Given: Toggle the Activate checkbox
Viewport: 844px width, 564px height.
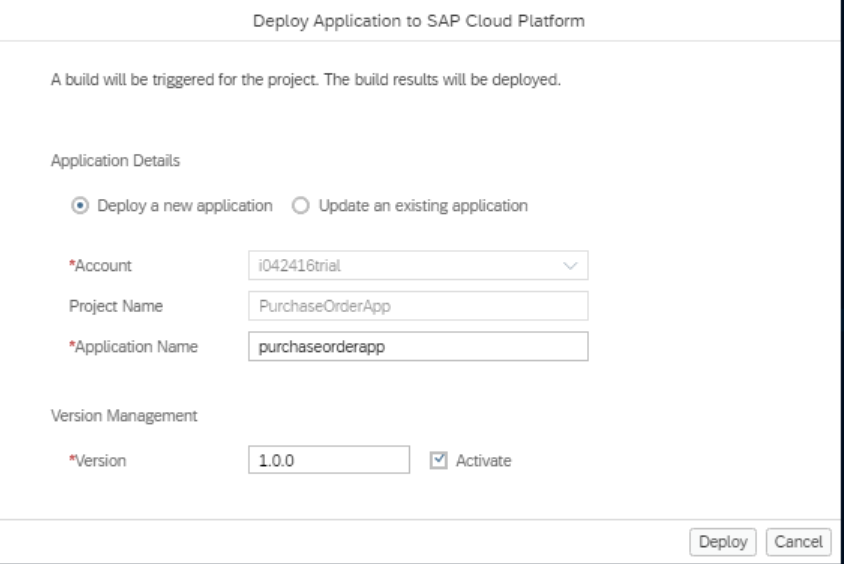Looking at the screenshot, I should 439,460.
